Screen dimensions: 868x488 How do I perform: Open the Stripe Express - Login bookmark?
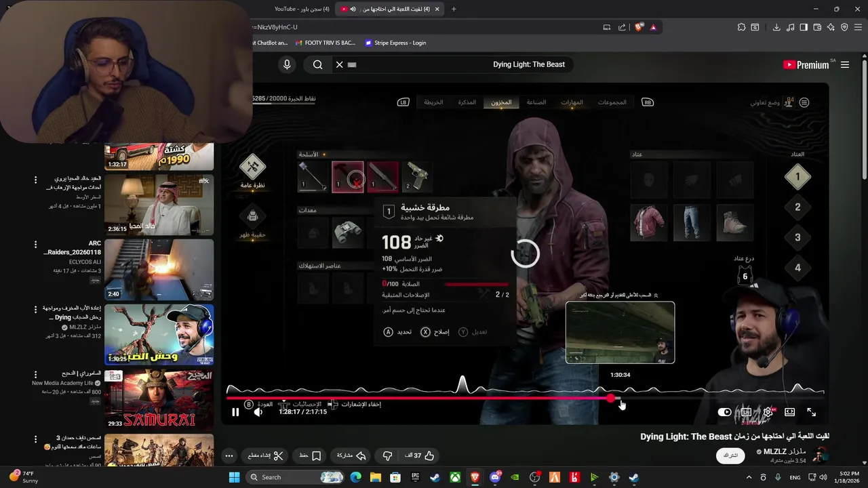[395, 43]
